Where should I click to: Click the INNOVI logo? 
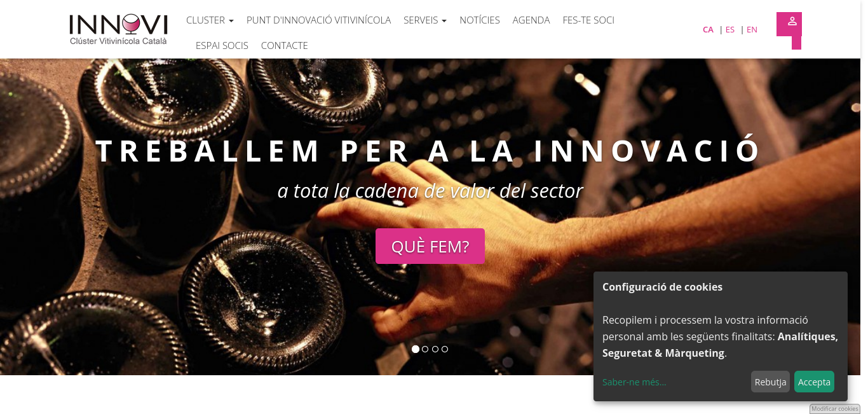point(118,29)
